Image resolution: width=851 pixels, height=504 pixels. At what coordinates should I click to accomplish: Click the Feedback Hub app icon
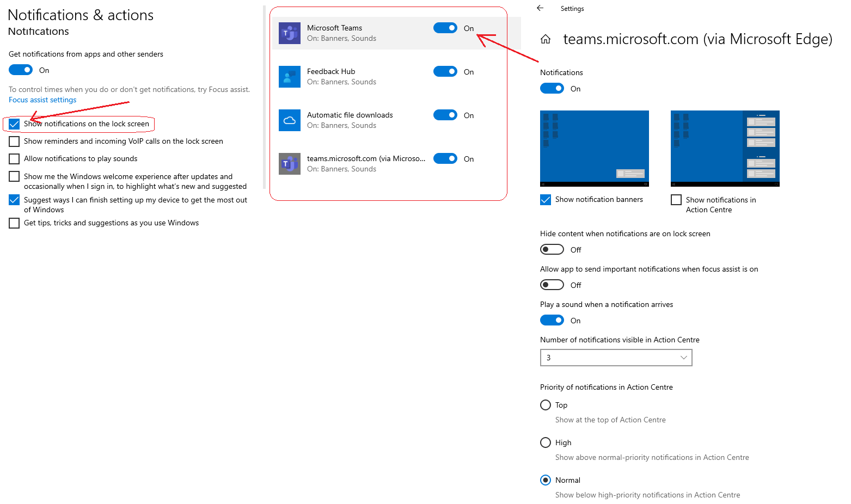pos(289,77)
